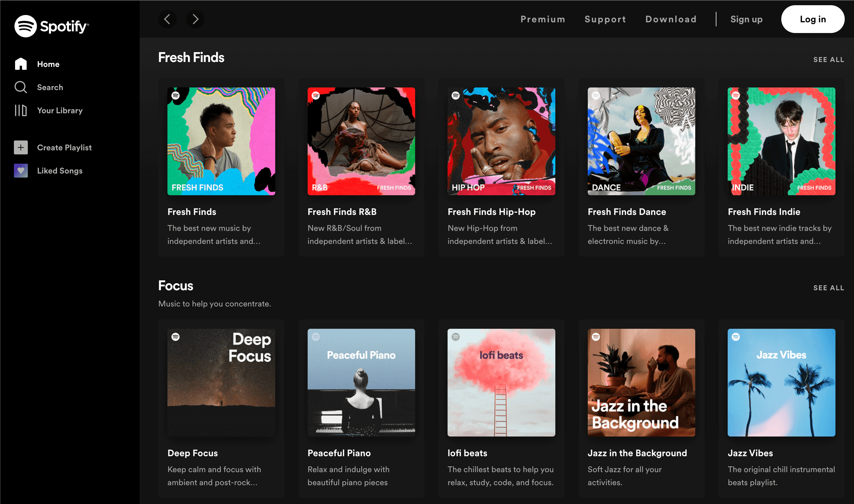The width and height of the screenshot is (854, 504).
Task: Open Search in the sidebar
Action: pos(50,87)
